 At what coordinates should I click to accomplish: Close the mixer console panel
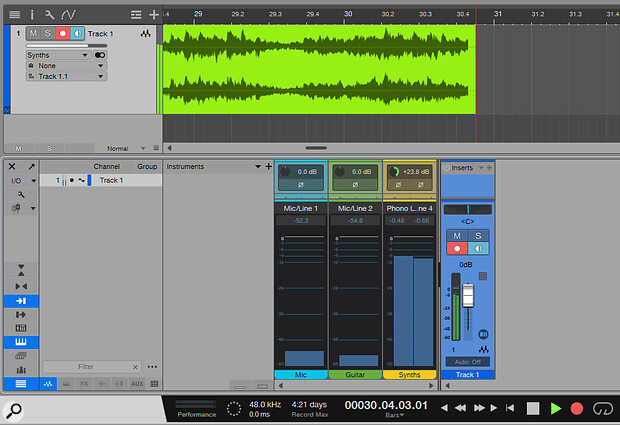tap(12, 166)
